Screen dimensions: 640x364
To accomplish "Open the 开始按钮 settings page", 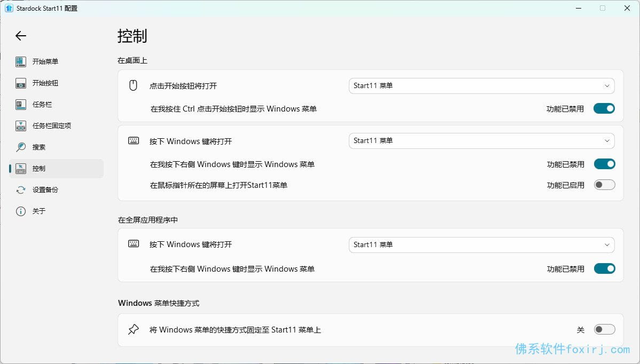I will click(x=56, y=83).
